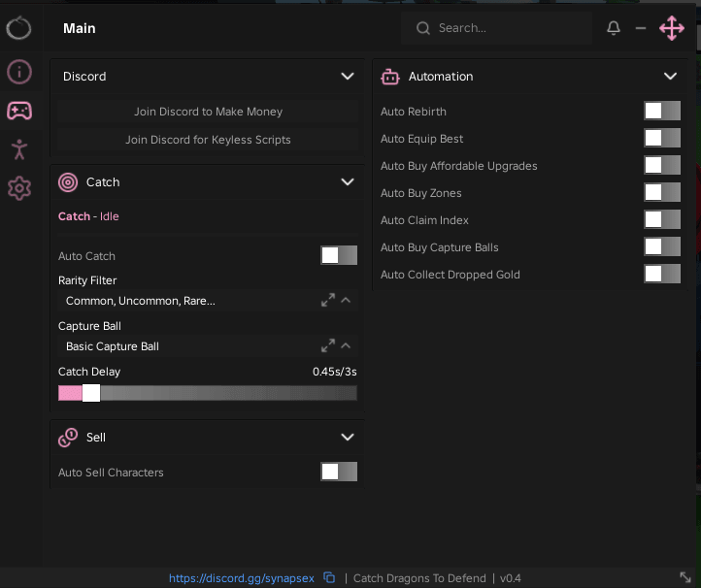Screen dimensions: 701x588
Task: Click the Main page title
Action: coord(80,28)
